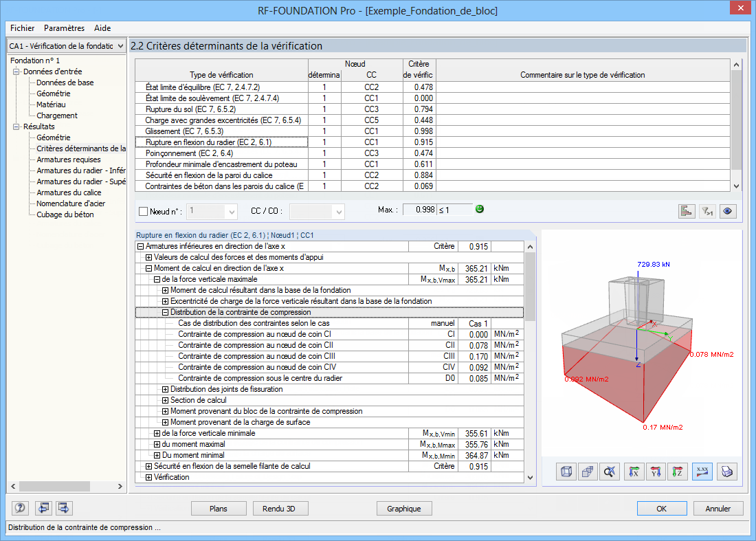Expand de la force verticale minimale row

(x=157, y=434)
